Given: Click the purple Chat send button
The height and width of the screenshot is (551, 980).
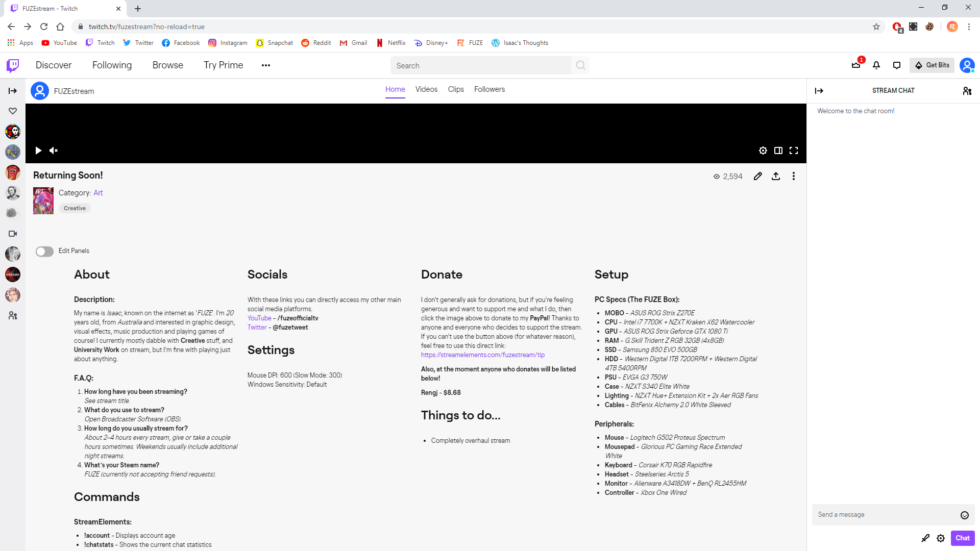Looking at the screenshot, I should (x=963, y=538).
